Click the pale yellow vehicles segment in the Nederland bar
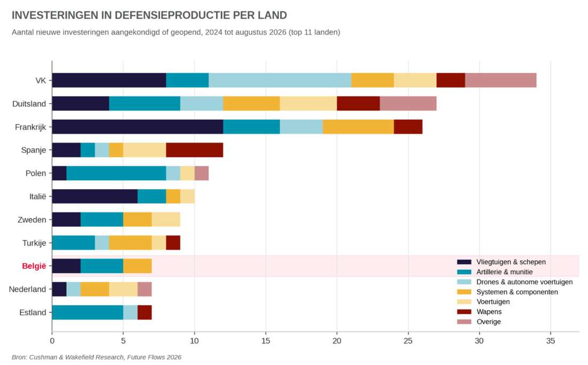This screenshot has width=588, height=365. 123,289
